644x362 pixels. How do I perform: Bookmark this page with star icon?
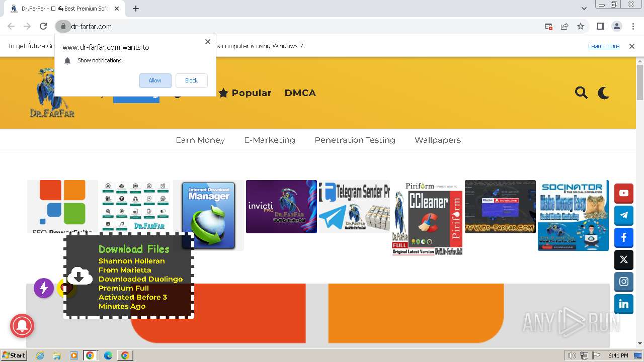pos(581,26)
